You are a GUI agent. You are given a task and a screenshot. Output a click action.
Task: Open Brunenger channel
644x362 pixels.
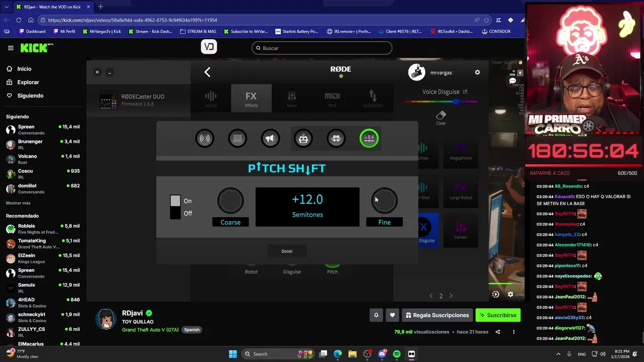(43, 144)
